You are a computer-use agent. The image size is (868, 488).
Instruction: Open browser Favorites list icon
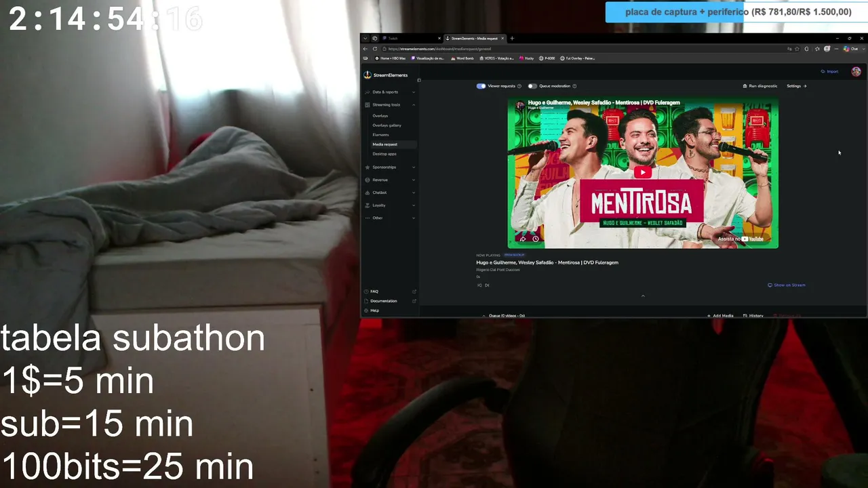point(816,49)
